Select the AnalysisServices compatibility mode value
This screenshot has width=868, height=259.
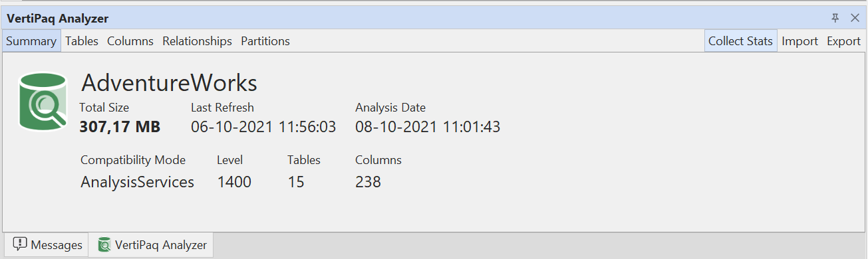click(x=138, y=182)
